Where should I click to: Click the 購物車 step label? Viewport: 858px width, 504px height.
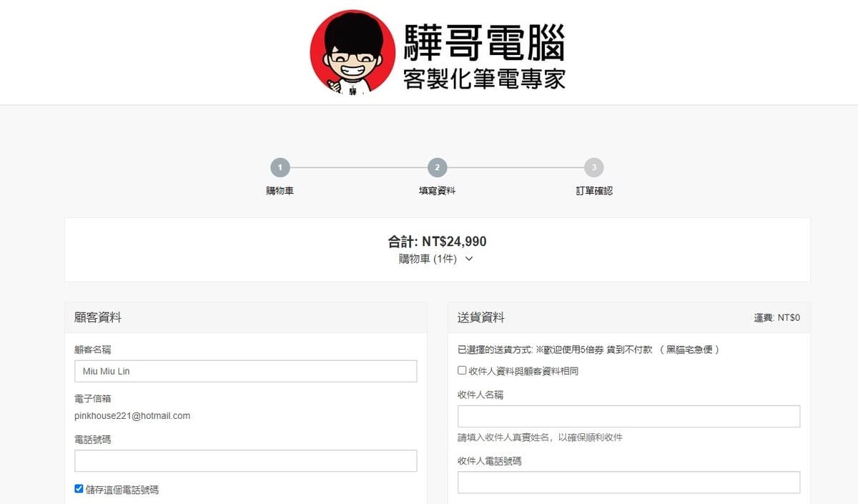pos(280,191)
